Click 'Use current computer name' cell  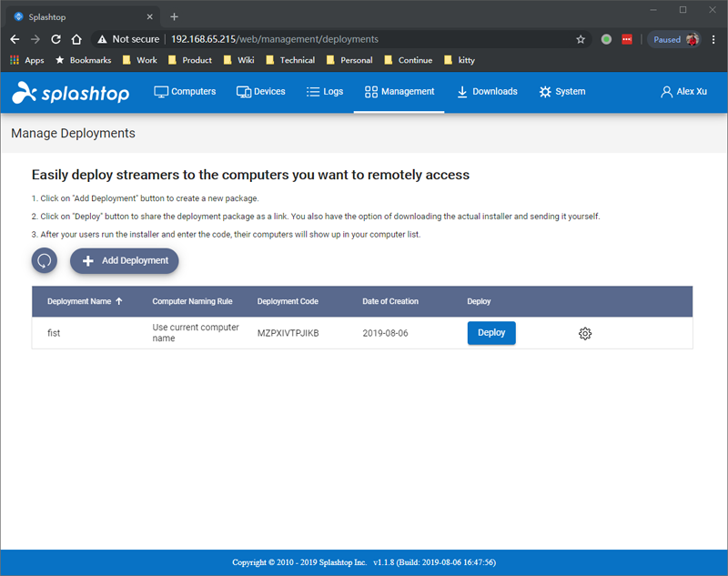[196, 333]
